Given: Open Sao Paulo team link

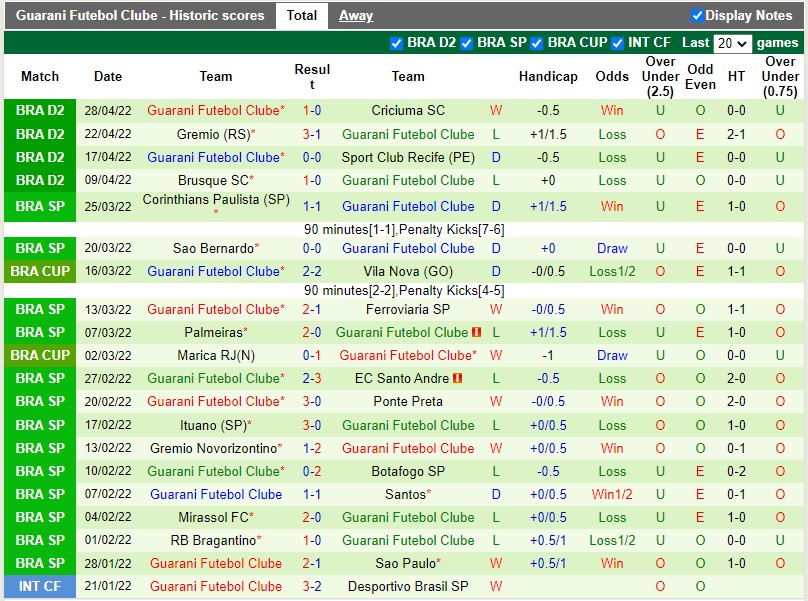Looking at the screenshot, I should click(x=405, y=563).
